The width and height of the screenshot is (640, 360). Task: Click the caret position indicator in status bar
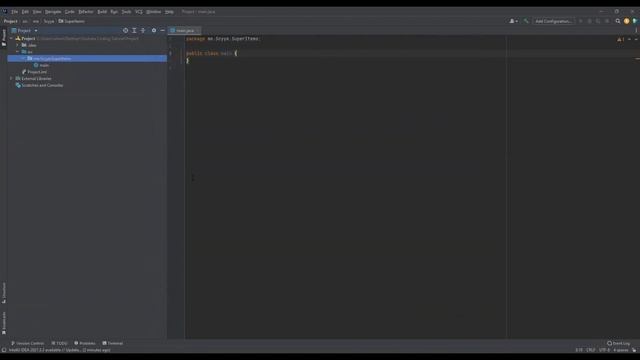pos(579,350)
